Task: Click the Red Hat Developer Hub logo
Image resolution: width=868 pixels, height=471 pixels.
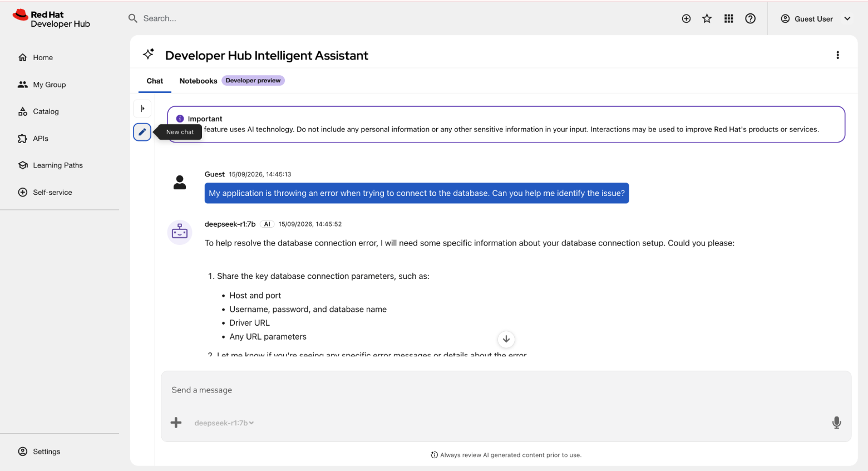Action: coord(51,18)
